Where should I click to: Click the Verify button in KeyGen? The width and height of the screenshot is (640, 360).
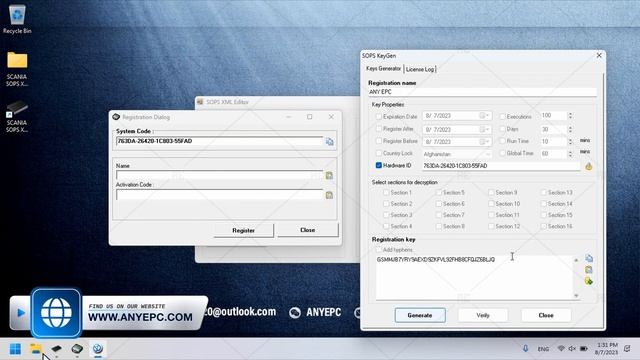click(x=483, y=316)
